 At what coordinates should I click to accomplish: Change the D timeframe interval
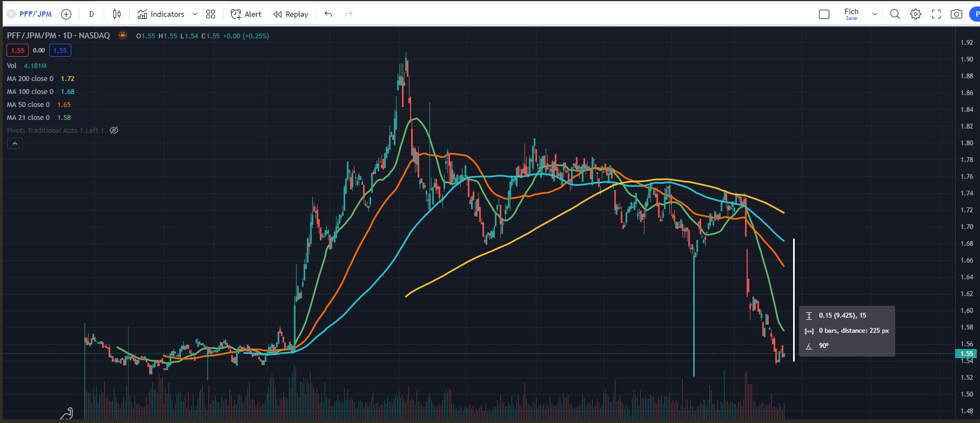coord(91,14)
